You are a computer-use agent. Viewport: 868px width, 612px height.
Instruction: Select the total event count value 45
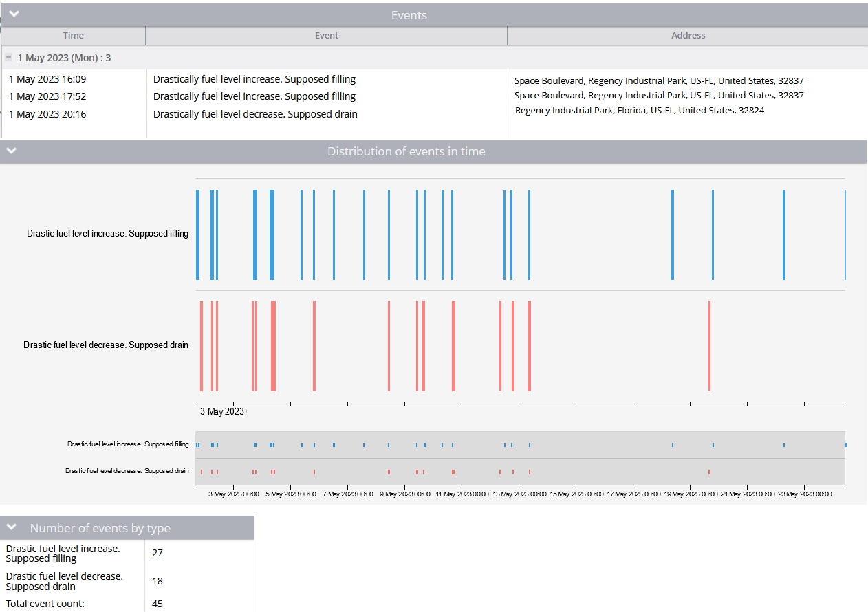158,604
